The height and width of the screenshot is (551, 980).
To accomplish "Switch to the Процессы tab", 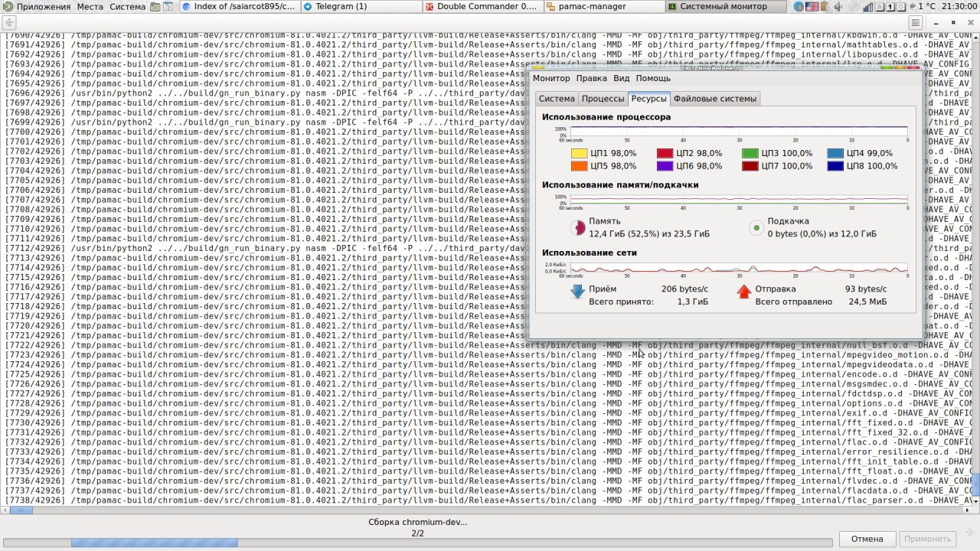I will [603, 99].
